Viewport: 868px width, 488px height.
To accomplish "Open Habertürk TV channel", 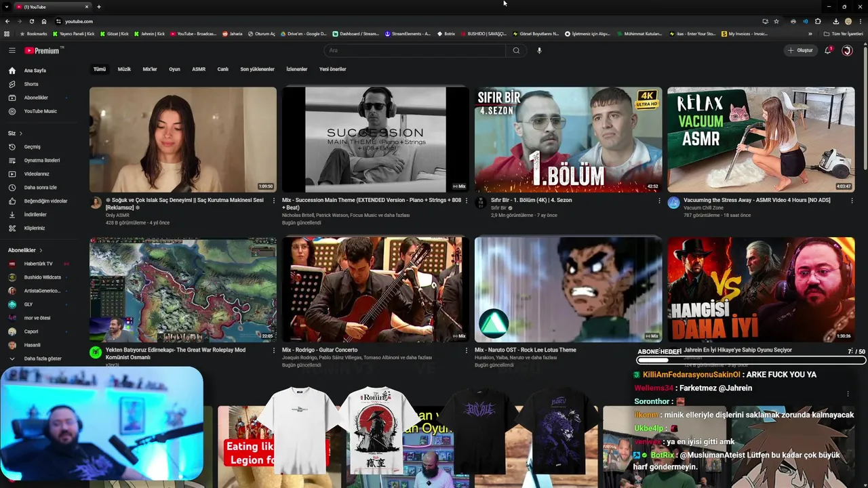I will point(40,264).
